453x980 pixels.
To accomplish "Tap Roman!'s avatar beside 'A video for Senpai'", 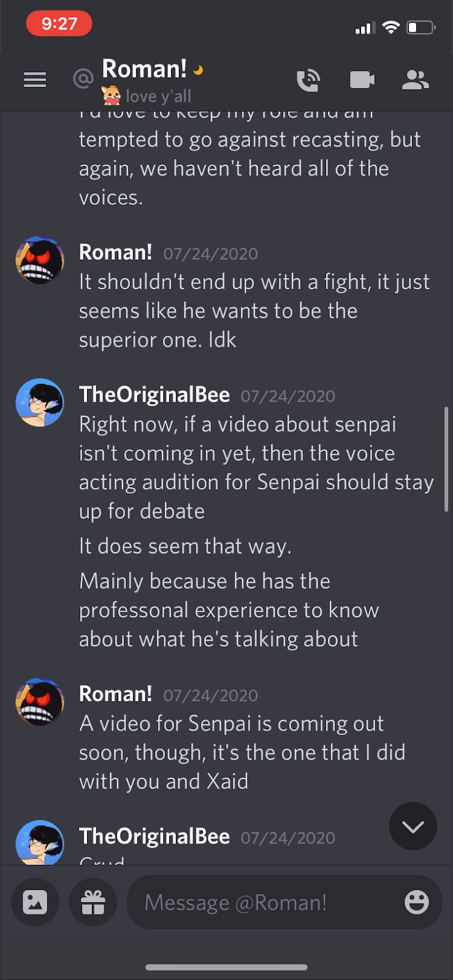I will pyautogui.click(x=40, y=702).
